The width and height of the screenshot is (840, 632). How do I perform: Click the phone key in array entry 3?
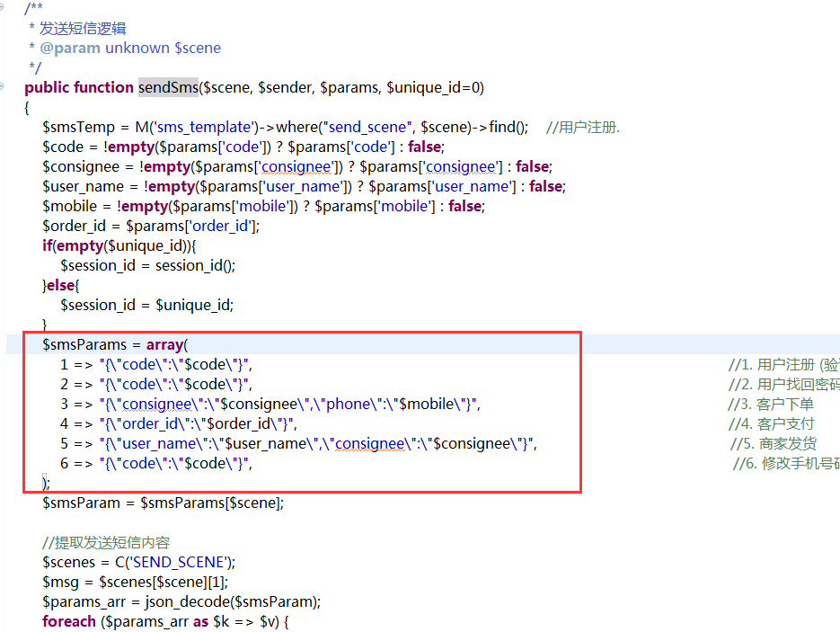click(349, 405)
